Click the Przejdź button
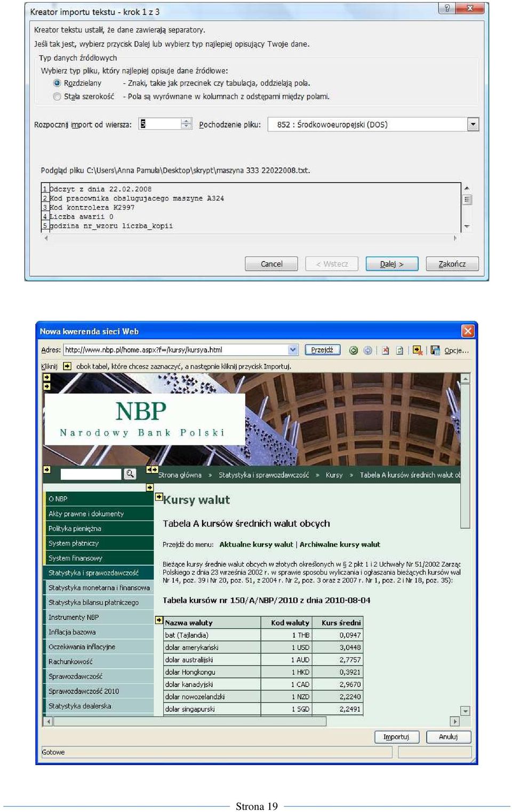The image size is (512, 812). (322, 350)
